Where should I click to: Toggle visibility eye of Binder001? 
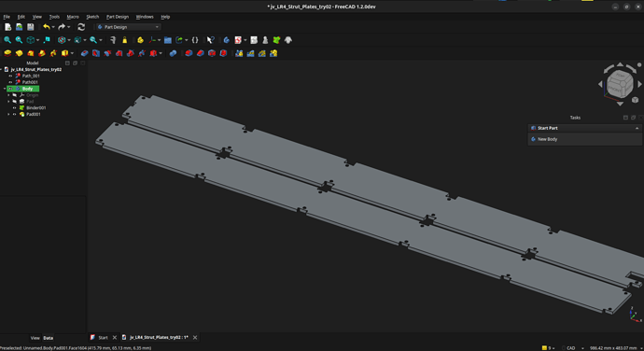(15, 107)
